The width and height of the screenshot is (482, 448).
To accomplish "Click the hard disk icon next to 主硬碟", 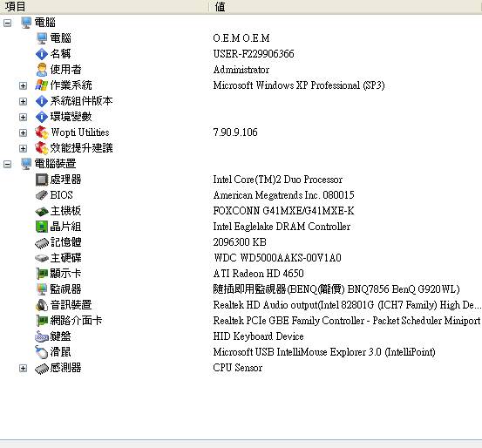I will point(42,258).
